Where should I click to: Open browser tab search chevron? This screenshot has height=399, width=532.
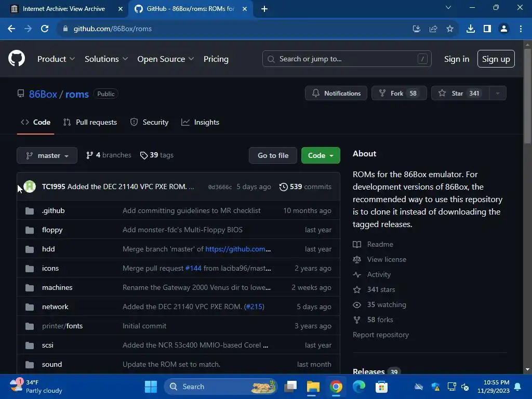(448, 7)
